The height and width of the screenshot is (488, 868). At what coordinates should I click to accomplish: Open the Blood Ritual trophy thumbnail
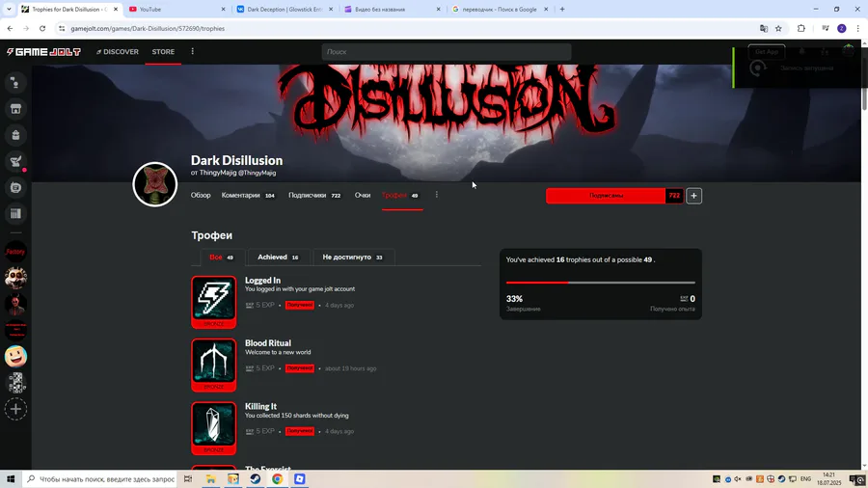pos(214,366)
